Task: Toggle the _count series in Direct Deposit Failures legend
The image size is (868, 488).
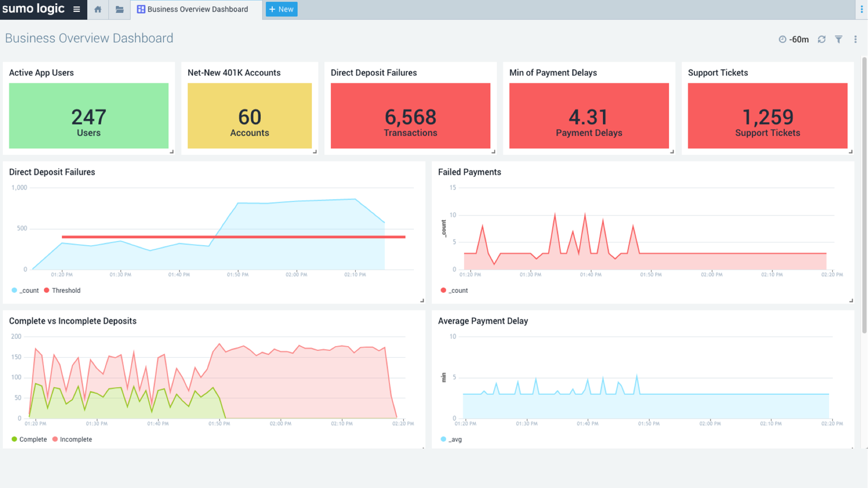Action: tap(25, 290)
